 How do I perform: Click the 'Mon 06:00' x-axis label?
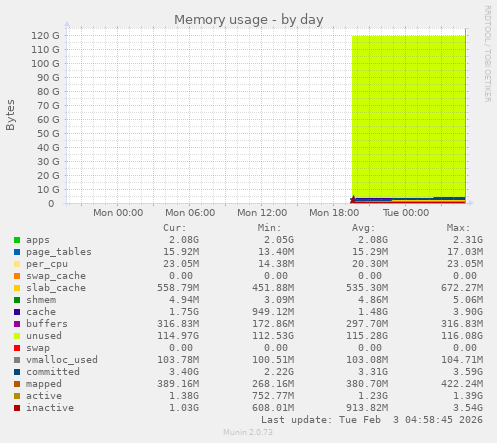190,213
